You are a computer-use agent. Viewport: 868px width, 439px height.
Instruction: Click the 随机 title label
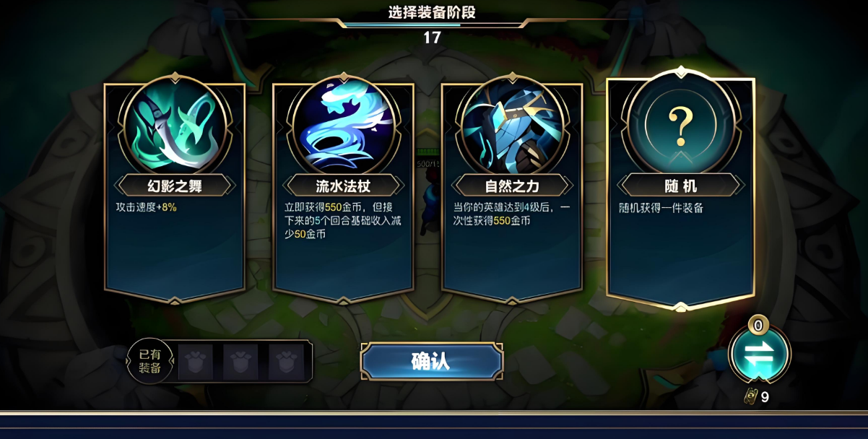[680, 186]
